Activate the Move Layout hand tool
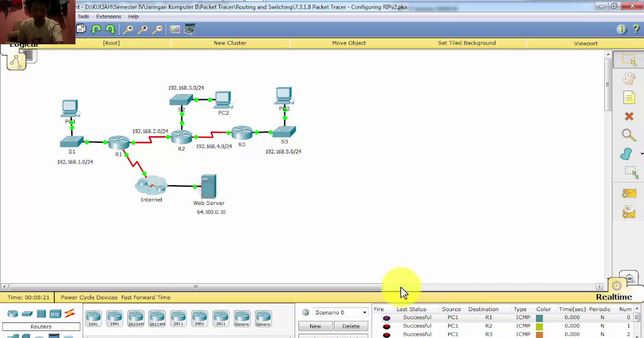The width and height of the screenshot is (644, 338). [x=628, y=78]
